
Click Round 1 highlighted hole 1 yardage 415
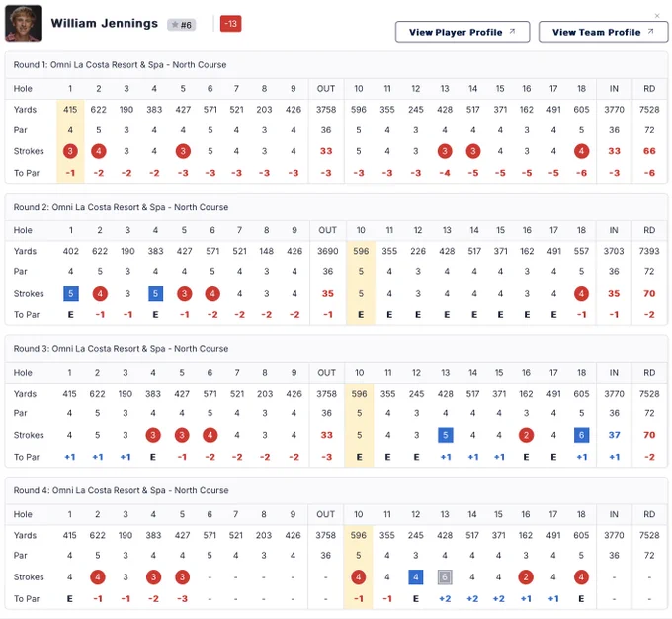[70, 110]
